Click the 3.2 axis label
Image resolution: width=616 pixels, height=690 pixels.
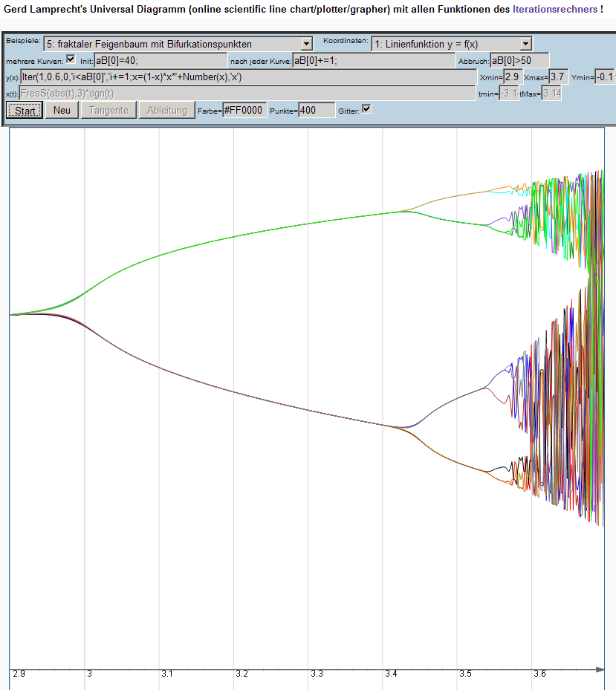tap(241, 674)
